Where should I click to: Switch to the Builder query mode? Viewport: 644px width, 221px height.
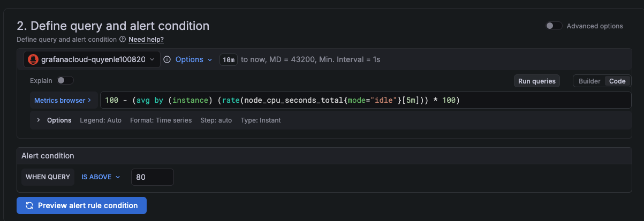[x=589, y=81]
